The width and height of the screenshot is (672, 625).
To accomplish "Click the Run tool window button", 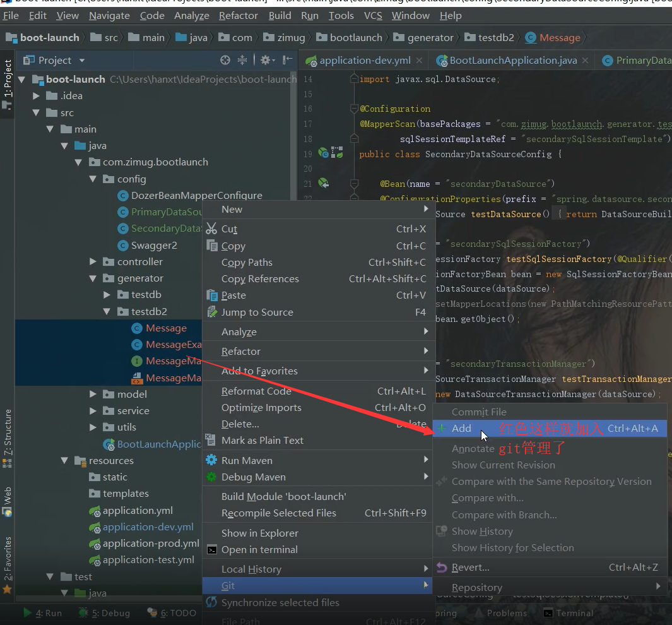I will pyautogui.click(x=42, y=613).
